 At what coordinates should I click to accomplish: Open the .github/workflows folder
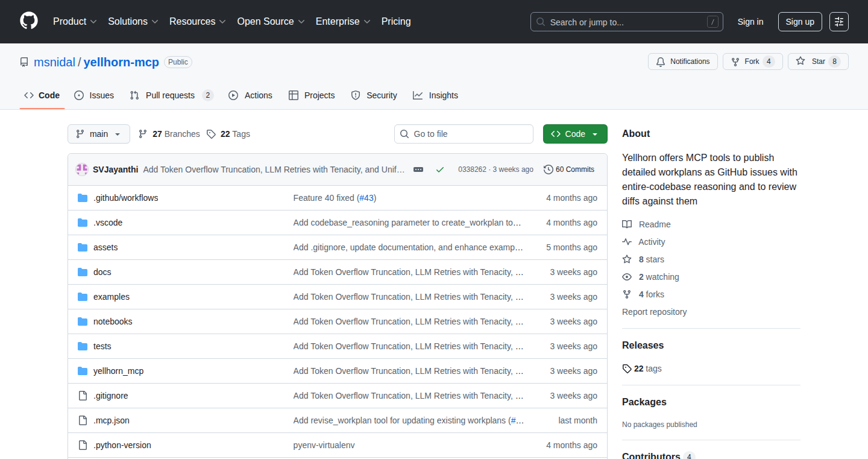(125, 198)
